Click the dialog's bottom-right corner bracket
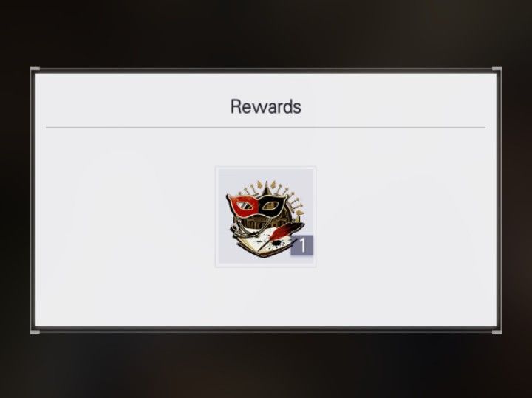 [x=497, y=332]
